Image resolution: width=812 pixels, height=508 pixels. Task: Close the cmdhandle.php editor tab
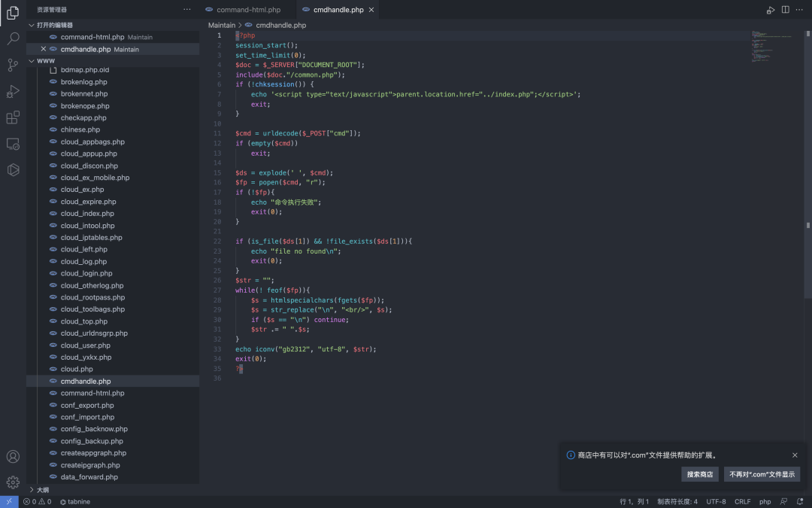click(371, 10)
